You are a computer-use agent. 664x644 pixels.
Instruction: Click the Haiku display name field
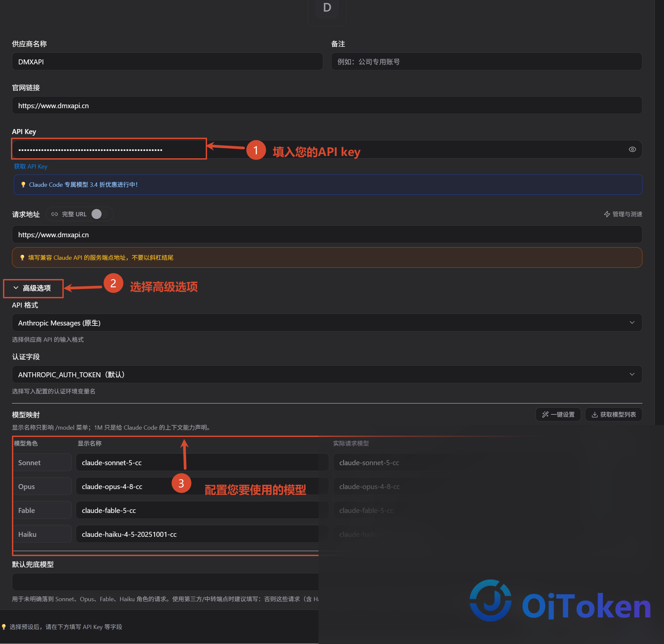tap(202, 534)
